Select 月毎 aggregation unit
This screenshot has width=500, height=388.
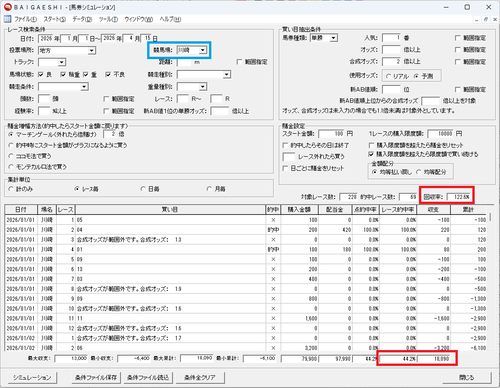(209, 189)
